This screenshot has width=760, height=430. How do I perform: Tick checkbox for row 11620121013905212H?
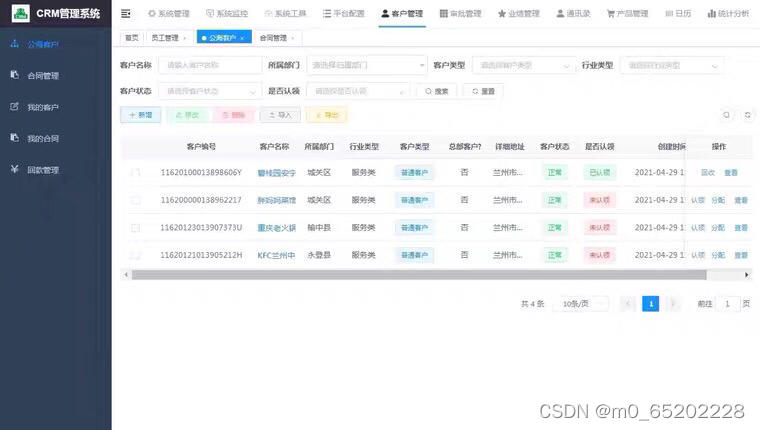pyautogui.click(x=136, y=255)
